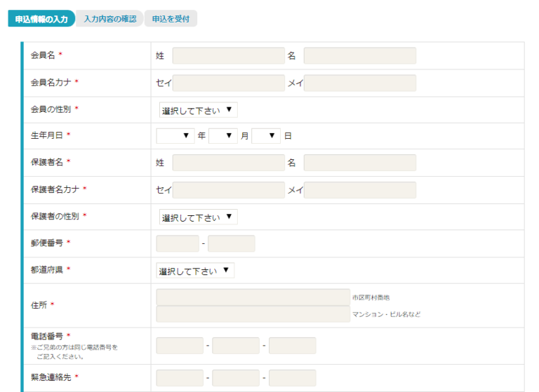Open the 会員の性別 dropdown
Screen dimensions: 539x392
pyautogui.click(x=199, y=110)
